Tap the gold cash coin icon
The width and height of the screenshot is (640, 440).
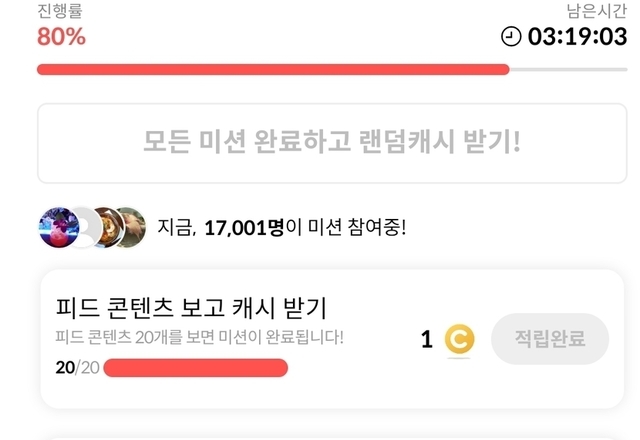point(459,340)
